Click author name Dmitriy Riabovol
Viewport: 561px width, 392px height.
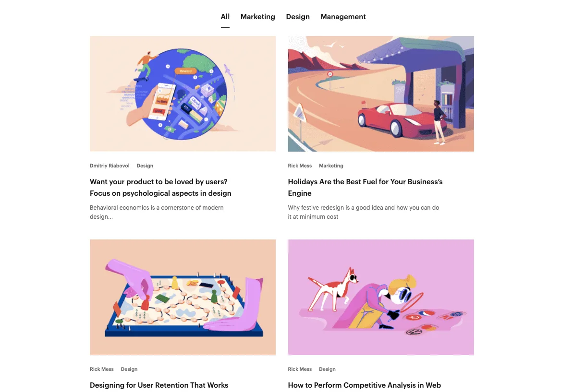pyautogui.click(x=110, y=166)
